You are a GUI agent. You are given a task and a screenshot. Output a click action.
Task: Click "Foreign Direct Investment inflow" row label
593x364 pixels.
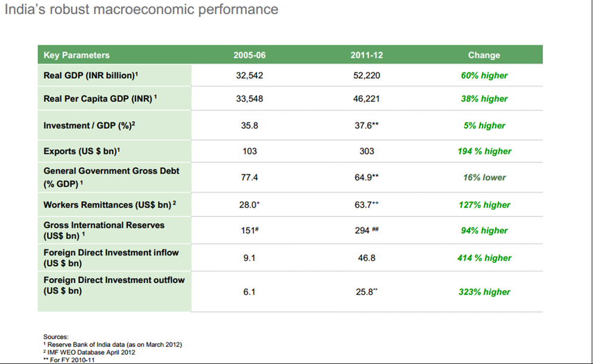[111, 258]
